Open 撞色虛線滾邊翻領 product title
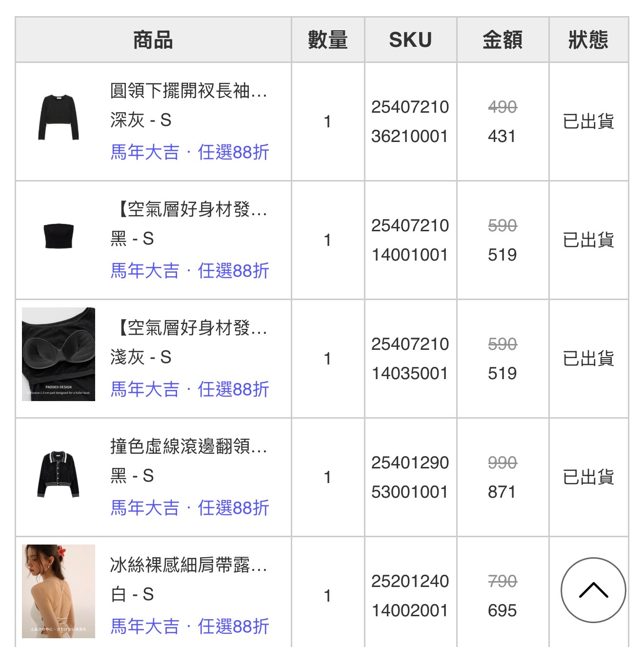This screenshot has width=644, height=647. [189, 446]
